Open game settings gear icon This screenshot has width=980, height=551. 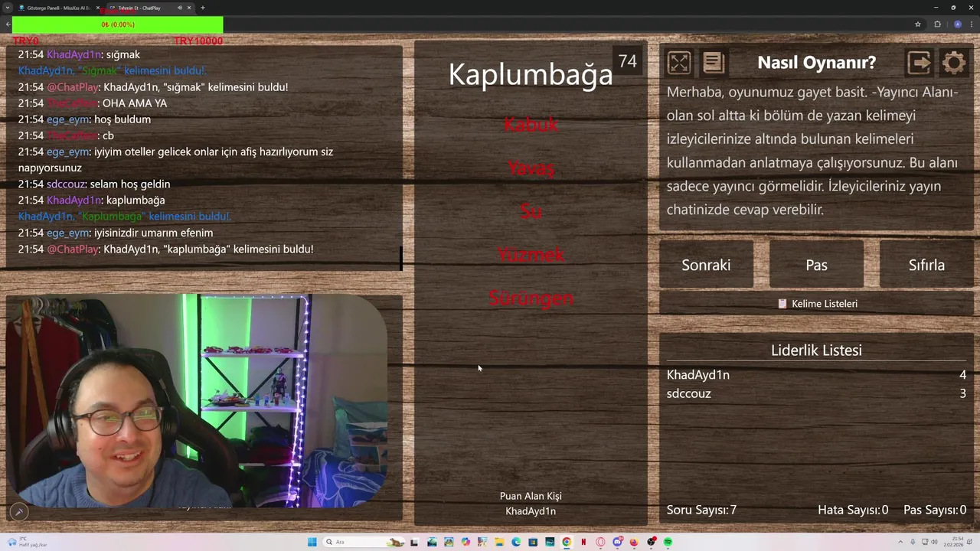coord(954,63)
